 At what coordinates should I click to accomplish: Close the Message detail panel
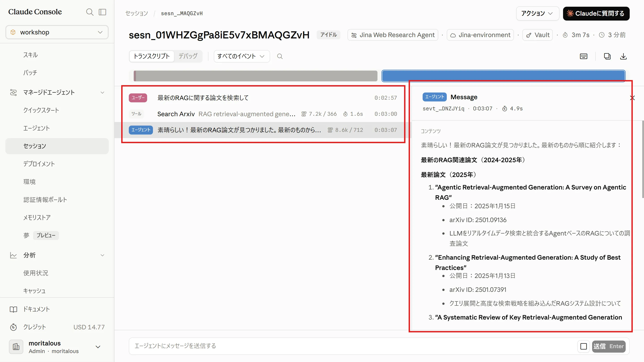click(x=632, y=98)
